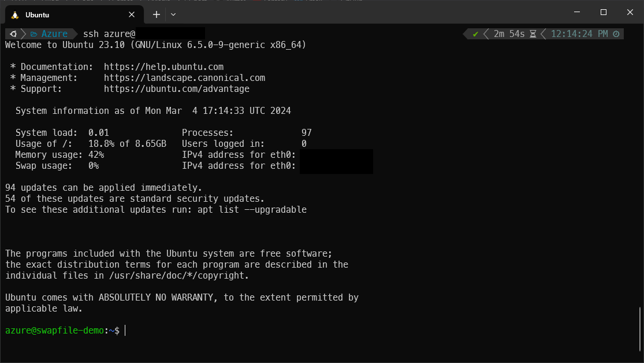Click the 'Users logged in' value 0
Viewport: 644px width, 363px height.
pyautogui.click(x=304, y=144)
